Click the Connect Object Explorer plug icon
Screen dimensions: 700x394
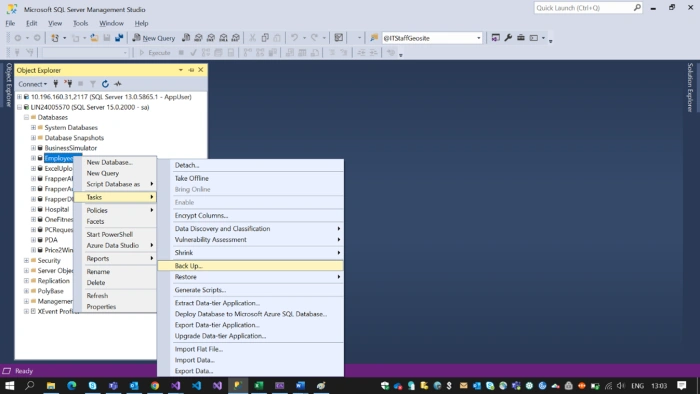point(56,83)
